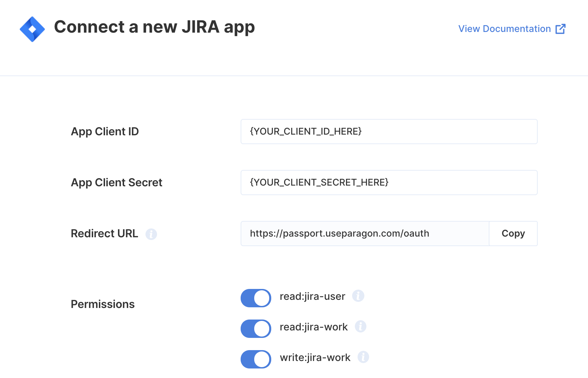This screenshot has height=378, width=588.
Task: Click the "App Client Secret" label
Action: coord(117,183)
